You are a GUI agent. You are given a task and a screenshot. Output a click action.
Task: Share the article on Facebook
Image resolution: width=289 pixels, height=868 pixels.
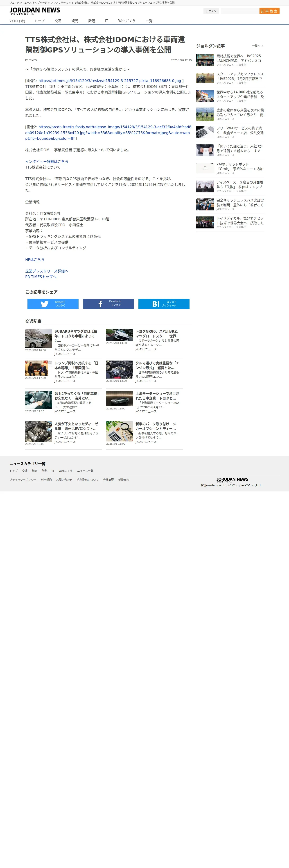click(x=108, y=304)
